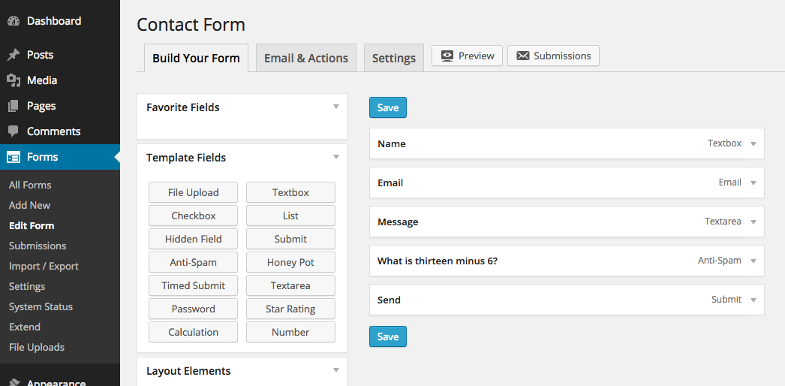The height and width of the screenshot is (386, 785).
Task: Click the Posts pushpin icon
Action: 14,55
